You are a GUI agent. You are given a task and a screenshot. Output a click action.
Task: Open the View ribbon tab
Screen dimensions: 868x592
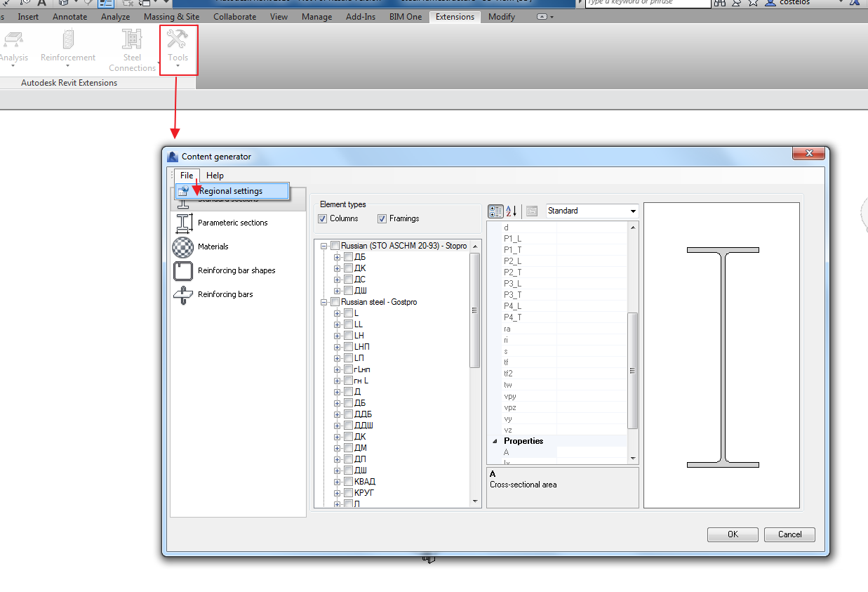tap(279, 17)
